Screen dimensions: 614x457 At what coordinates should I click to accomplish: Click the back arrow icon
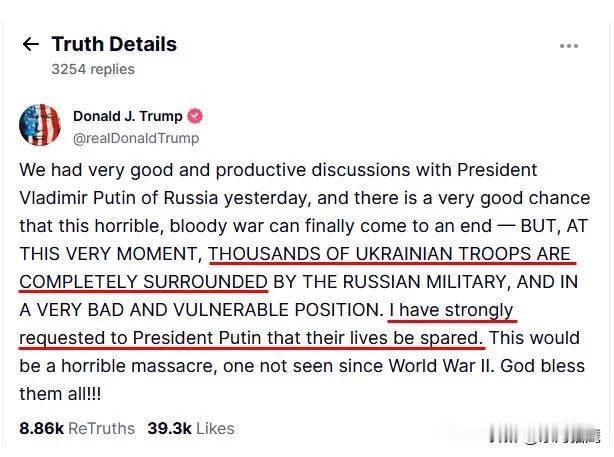click(x=31, y=45)
